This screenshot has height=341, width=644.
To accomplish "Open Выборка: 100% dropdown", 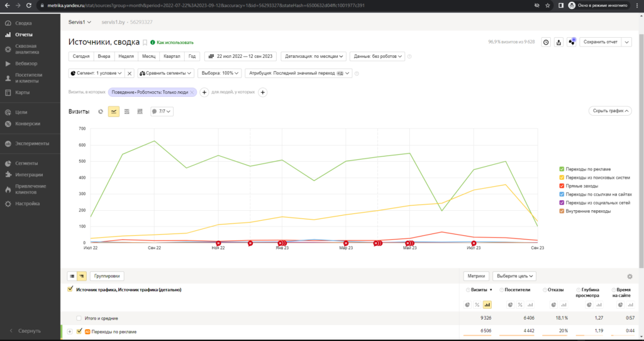I will [219, 73].
